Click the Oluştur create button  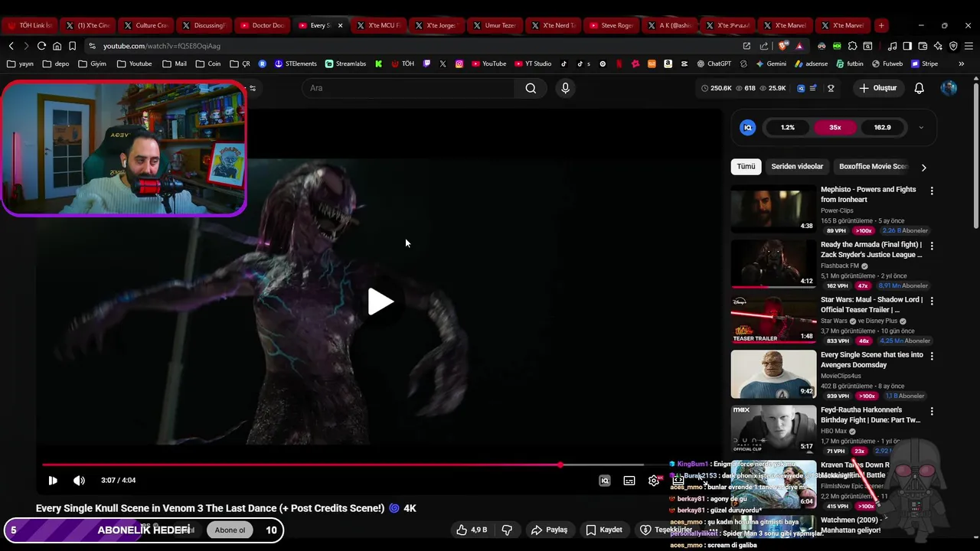coord(877,88)
